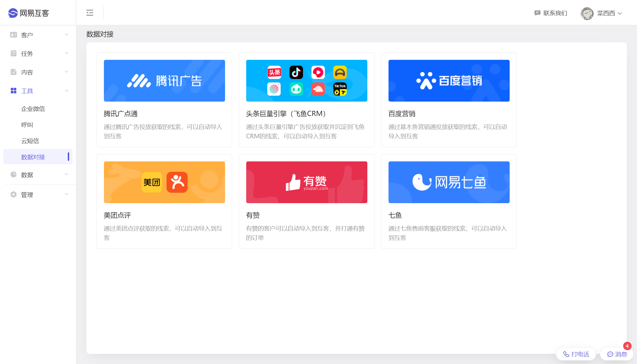Screen dimensions: 637x364
Task: Collapse the sidebar with the menu fold icon
Action: click(x=90, y=13)
